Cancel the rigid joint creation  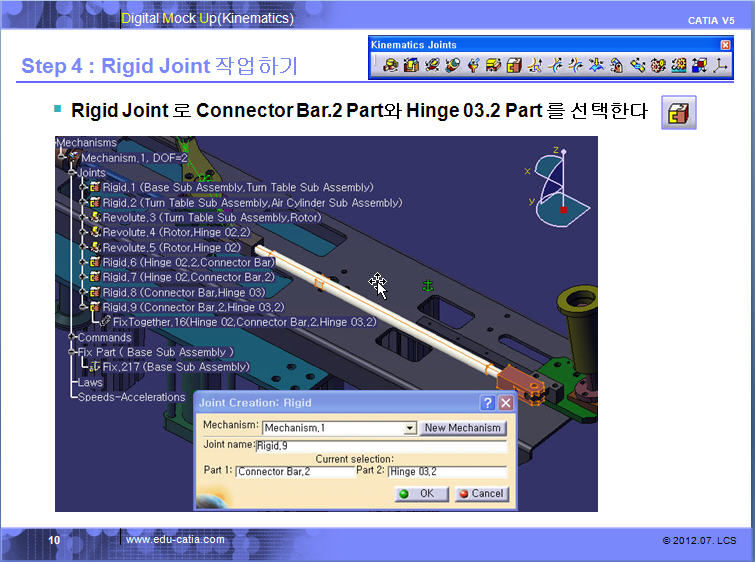tap(482, 494)
